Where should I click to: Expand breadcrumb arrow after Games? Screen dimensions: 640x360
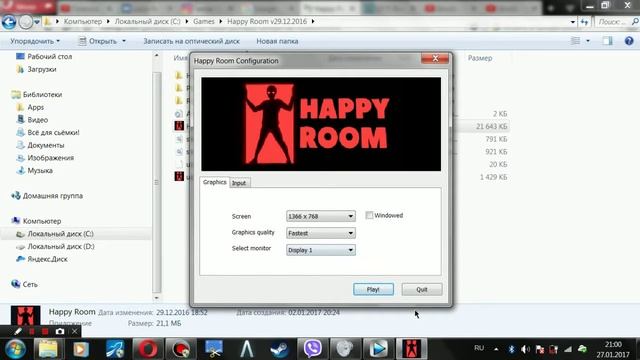tap(221, 22)
